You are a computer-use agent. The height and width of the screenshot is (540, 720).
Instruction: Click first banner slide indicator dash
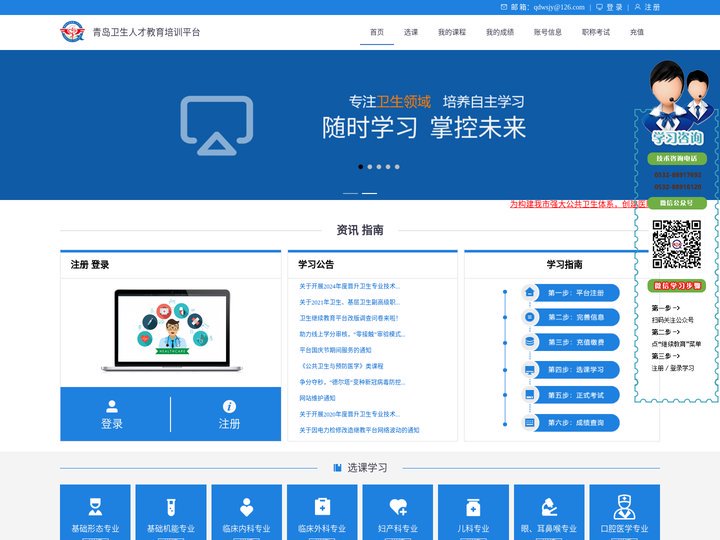pyautogui.click(x=350, y=193)
